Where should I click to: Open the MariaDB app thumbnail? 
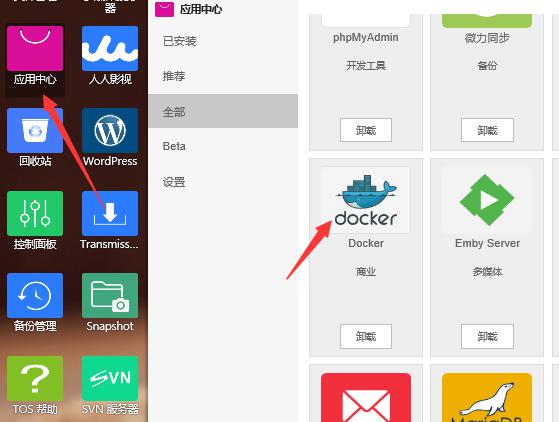487,398
